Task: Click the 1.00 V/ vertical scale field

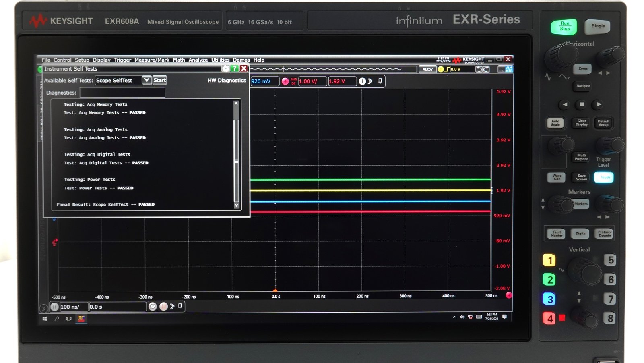Action: (x=312, y=81)
